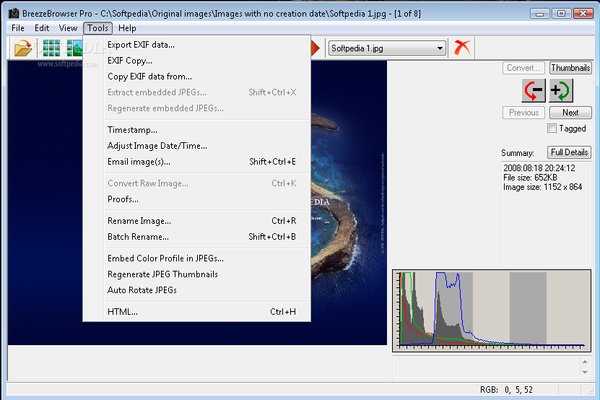Open the View menu
The height and width of the screenshot is (400, 600).
pyautogui.click(x=68, y=28)
